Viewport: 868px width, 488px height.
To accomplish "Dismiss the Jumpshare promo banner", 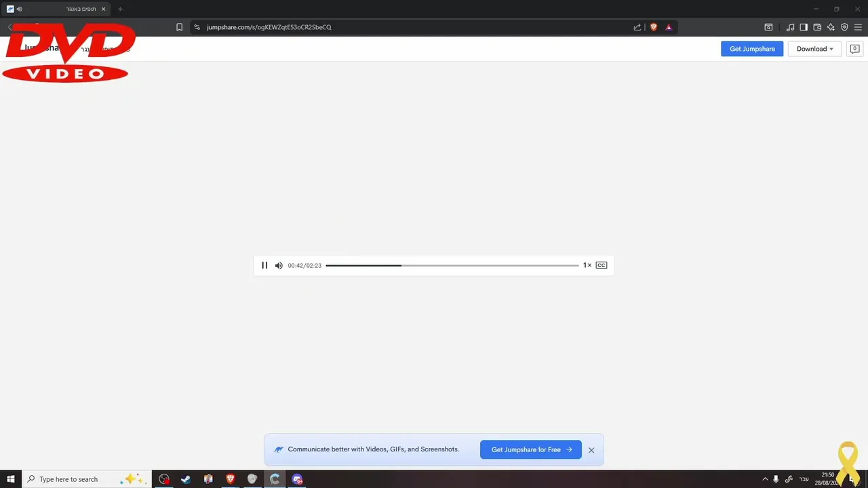I will pos(591,450).
